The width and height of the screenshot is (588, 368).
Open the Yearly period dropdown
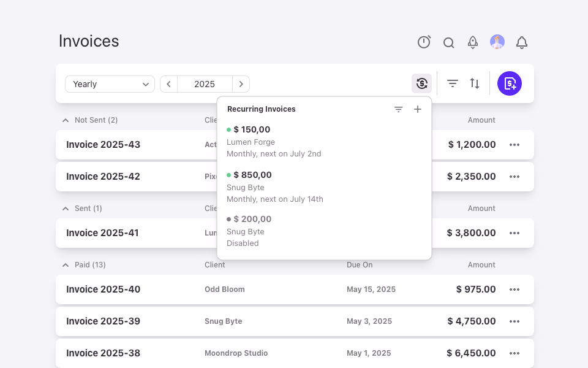110,84
